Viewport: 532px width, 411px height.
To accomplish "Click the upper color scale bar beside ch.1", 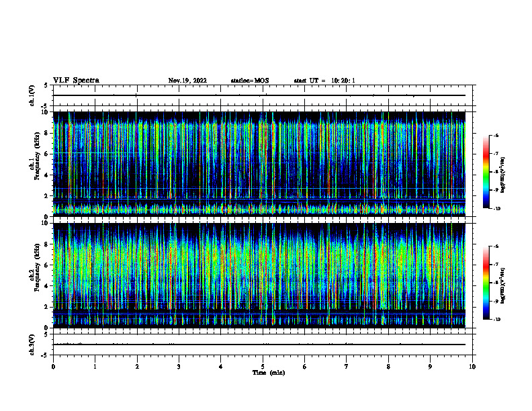I will tap(486, 172).
